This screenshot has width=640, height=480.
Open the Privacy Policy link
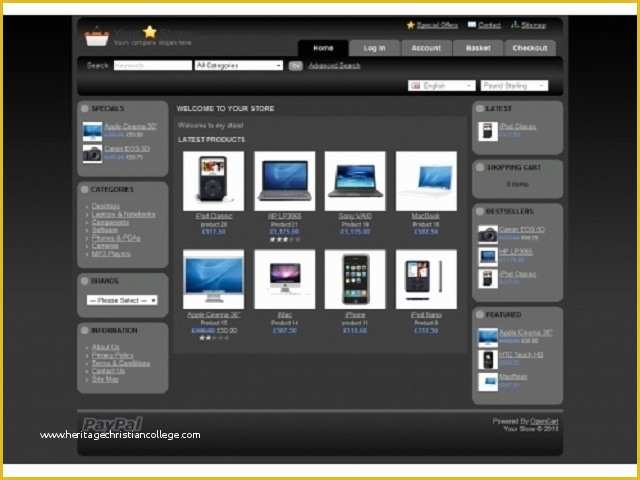(112, 356)
